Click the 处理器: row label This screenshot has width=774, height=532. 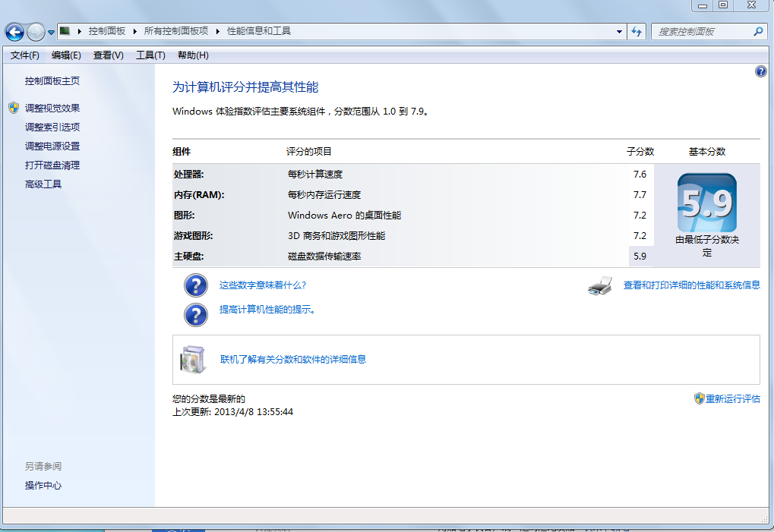188,174
